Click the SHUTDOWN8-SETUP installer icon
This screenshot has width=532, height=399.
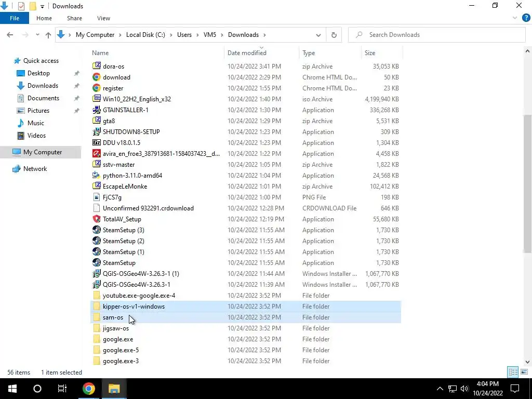[97, 131]
